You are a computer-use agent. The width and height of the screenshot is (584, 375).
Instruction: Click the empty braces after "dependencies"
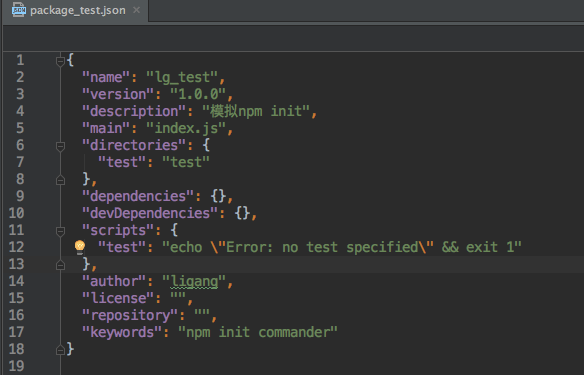click(x=218, y=196)
